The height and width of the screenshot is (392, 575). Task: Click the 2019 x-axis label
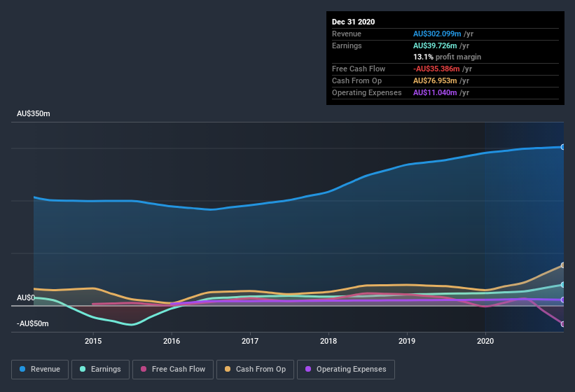[407, 341]
